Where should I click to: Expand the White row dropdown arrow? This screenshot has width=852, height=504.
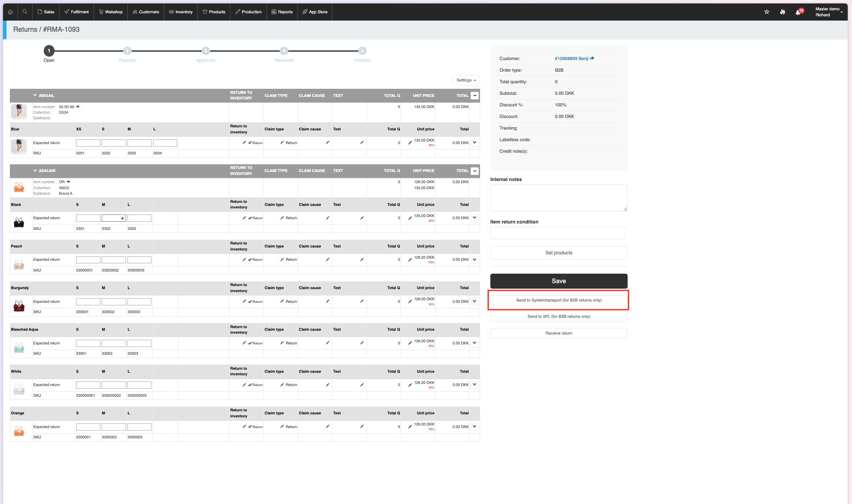474,384
